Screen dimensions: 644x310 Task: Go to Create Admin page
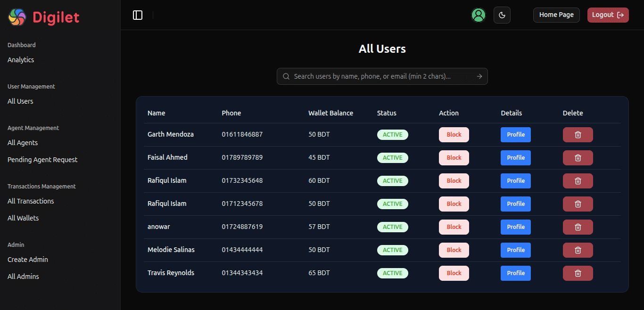click(27, 259)
